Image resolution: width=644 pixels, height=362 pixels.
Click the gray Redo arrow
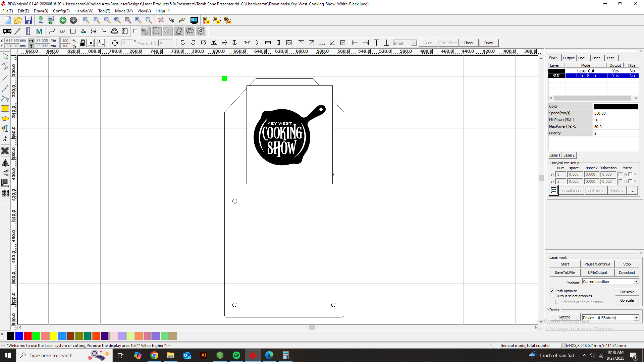73,20
